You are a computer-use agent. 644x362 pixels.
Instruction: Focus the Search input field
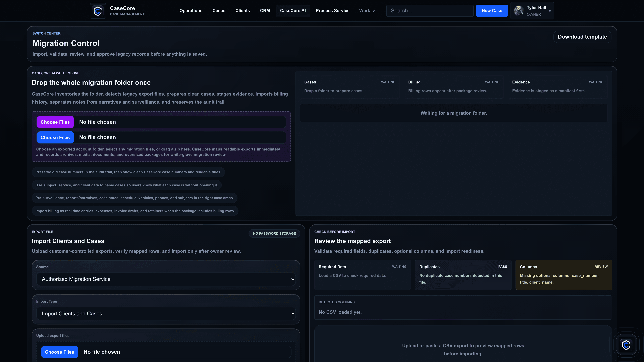point(430,11)
